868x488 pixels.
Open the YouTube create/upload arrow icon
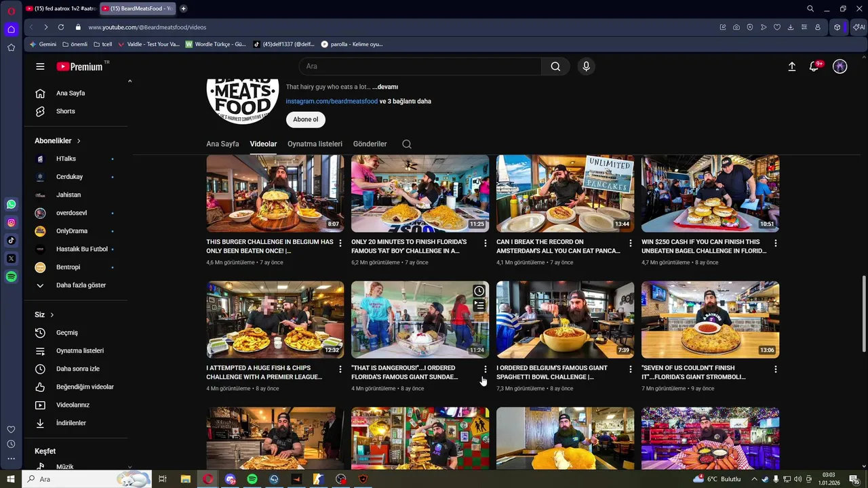point(791,66)
